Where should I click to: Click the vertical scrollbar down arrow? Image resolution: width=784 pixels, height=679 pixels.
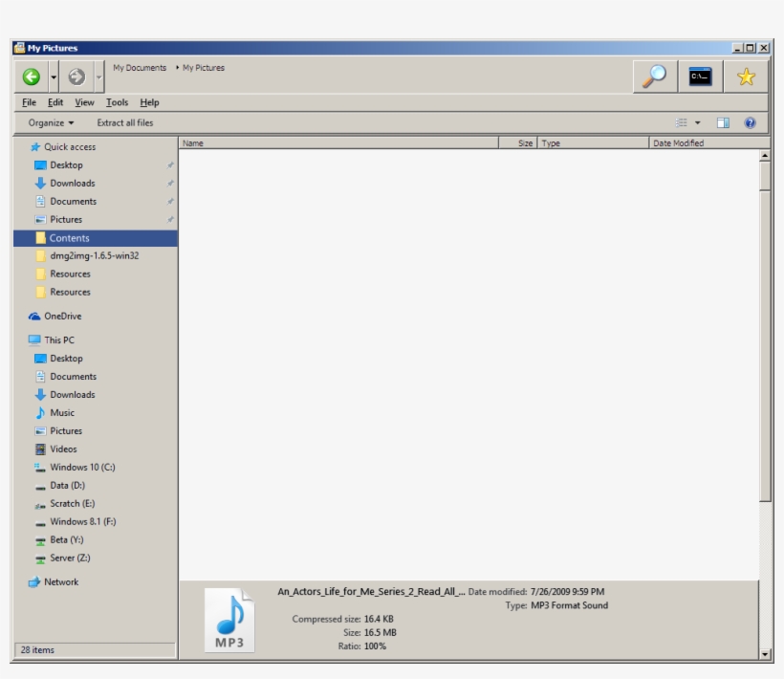point(765,654)
